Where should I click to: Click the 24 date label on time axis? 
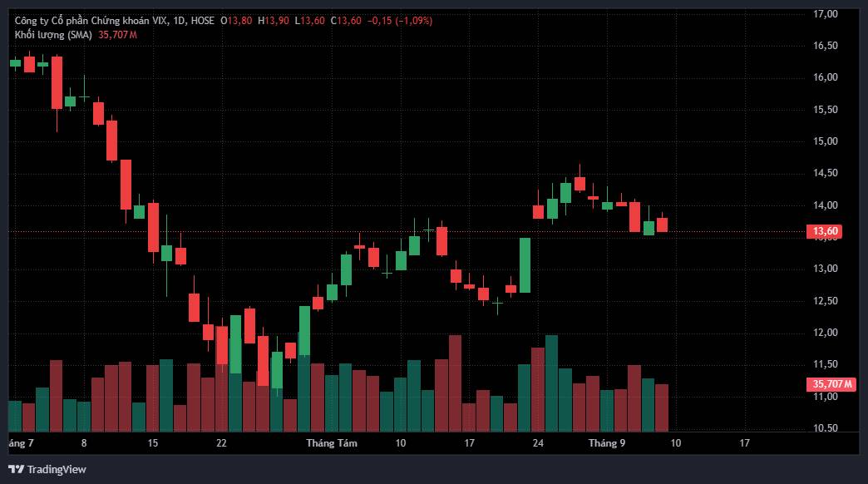coord(538,443)
